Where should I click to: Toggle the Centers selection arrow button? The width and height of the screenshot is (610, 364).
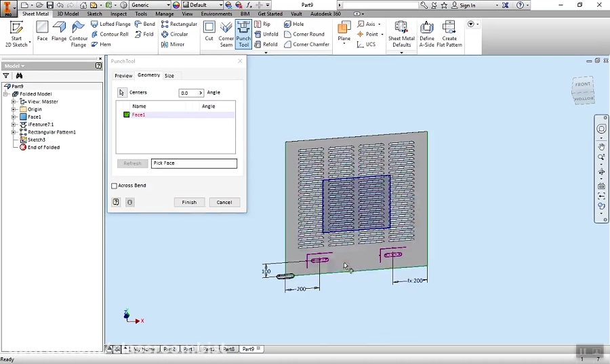point(122,93)
